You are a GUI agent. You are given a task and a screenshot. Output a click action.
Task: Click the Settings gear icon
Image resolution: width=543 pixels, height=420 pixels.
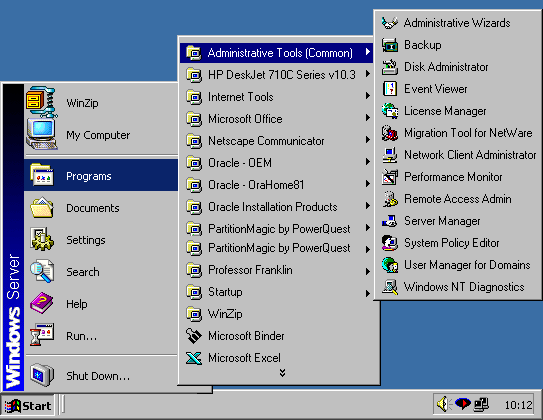[x=42, y=239]
